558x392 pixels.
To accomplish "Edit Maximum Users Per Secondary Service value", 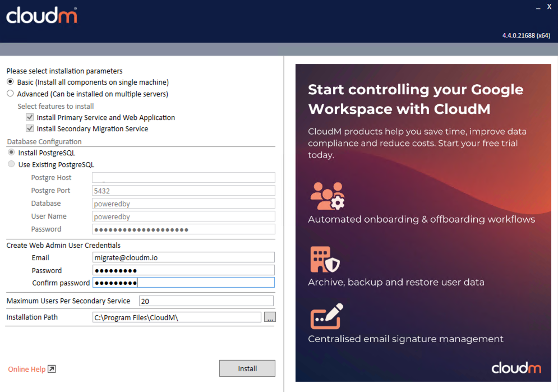I will (x=206, y=301).
